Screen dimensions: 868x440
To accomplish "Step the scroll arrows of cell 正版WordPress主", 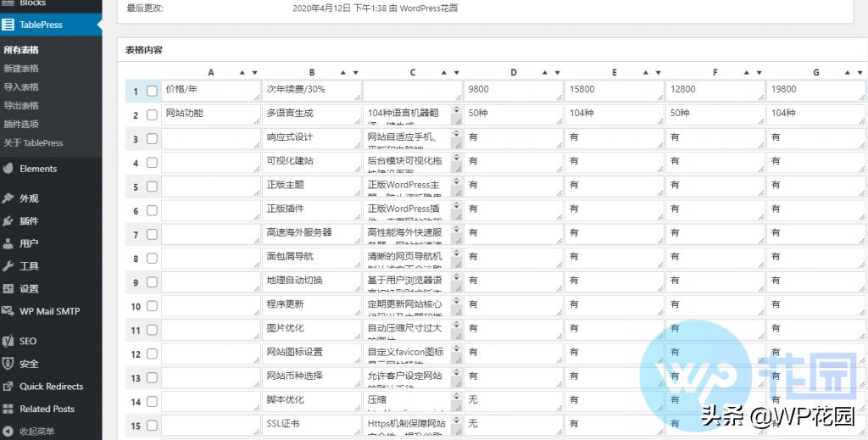I will point(457,181).
